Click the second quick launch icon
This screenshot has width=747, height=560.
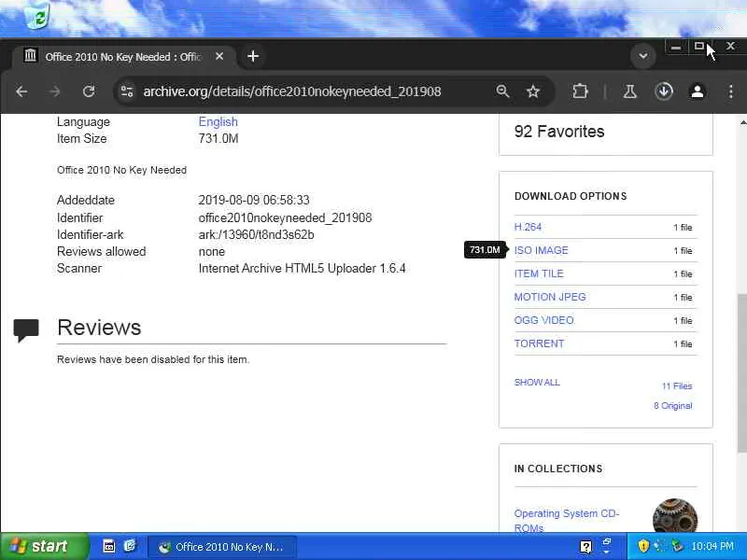point(130,546)
